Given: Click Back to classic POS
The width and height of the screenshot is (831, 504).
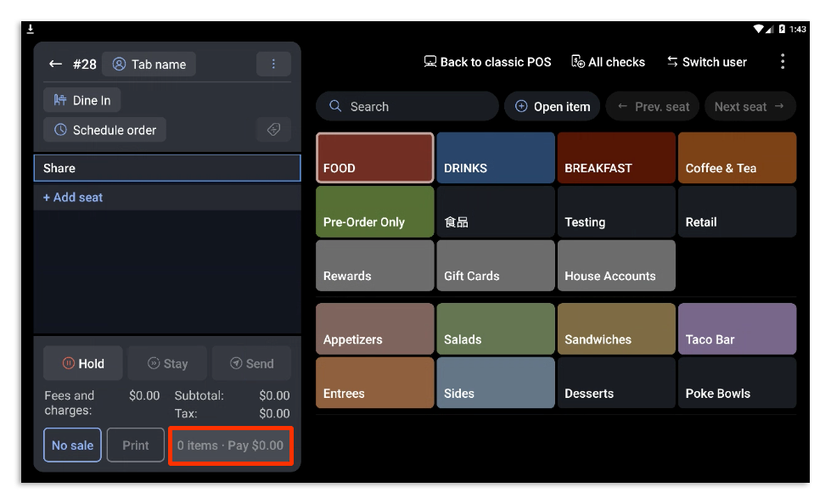Looking at the screenshot, I should click(x=487, y=62).
